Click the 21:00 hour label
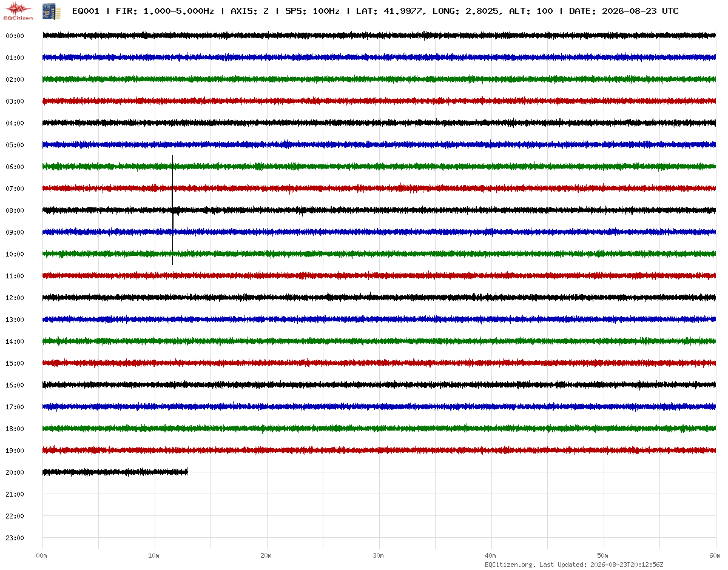This screenshot has height=570, width=728. click(15, 494)
